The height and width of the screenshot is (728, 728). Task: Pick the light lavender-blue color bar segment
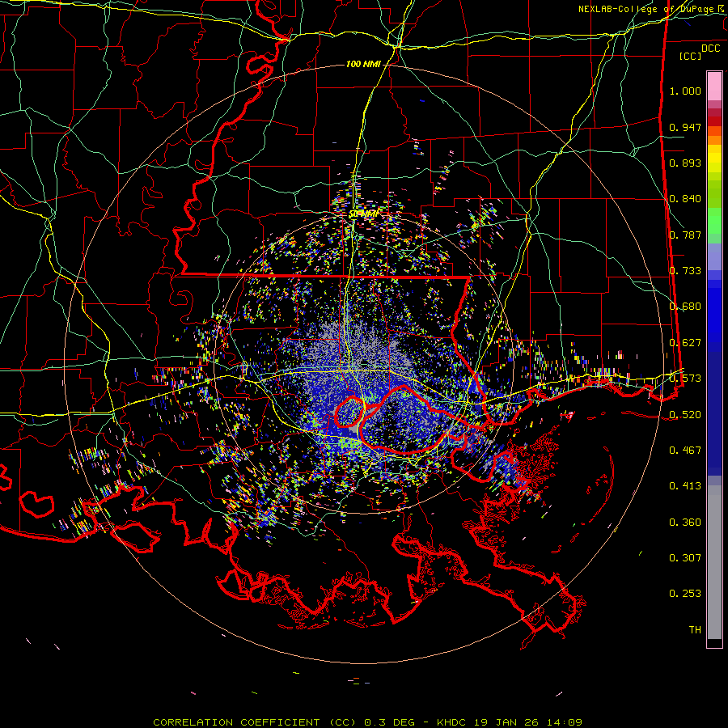click(714, 256)
